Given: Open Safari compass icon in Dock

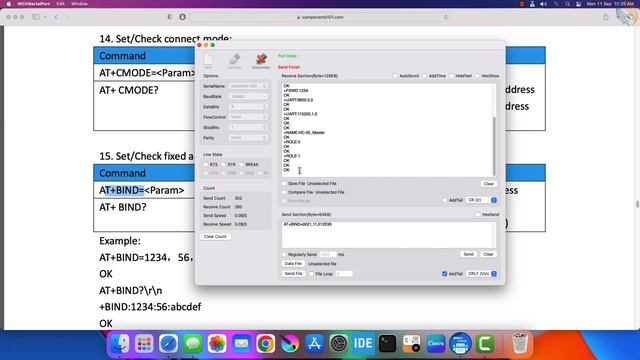Looking at the screenshot, I should click(x=168, y=344).
